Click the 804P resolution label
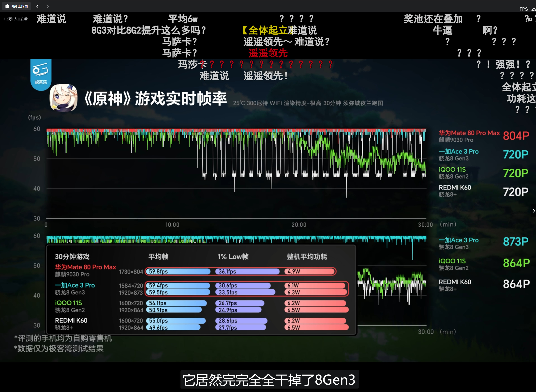The height and width of the screenshot is (392, 536). tap(516, 136)
